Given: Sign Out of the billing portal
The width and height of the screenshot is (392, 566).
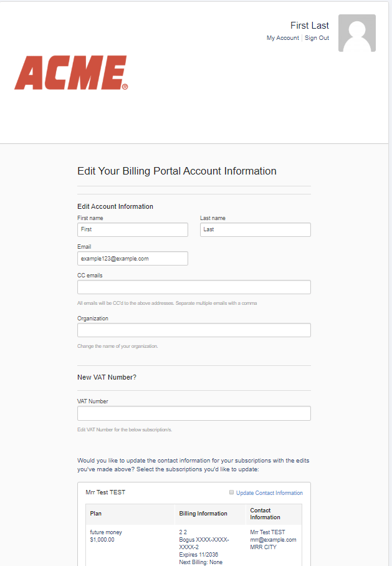Looking at the screenshot, I should (317, 37).
